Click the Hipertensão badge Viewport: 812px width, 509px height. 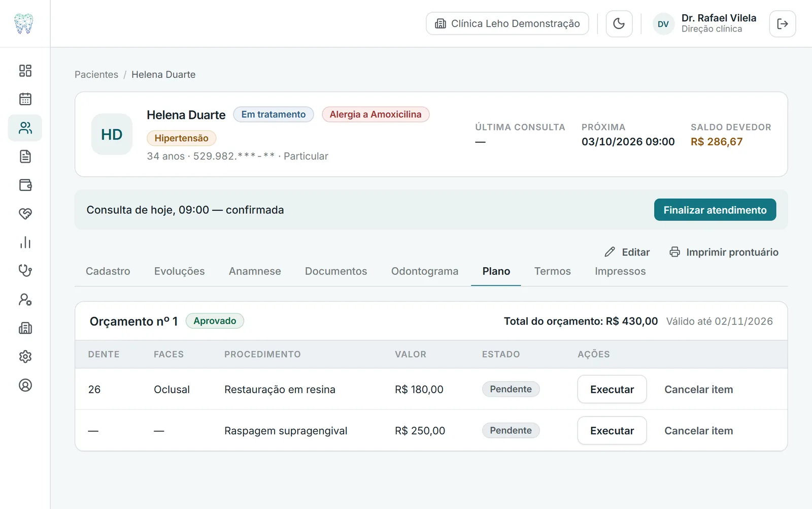[181, 138]
